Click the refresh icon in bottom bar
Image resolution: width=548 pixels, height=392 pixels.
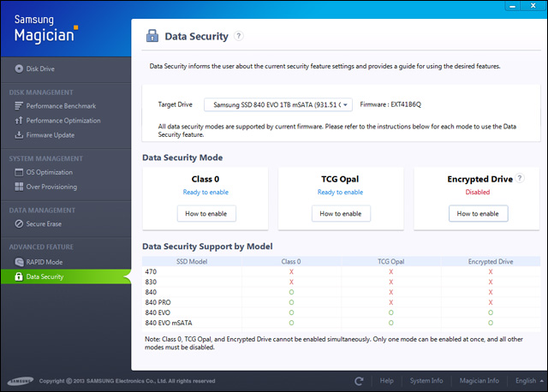[360, 381]
